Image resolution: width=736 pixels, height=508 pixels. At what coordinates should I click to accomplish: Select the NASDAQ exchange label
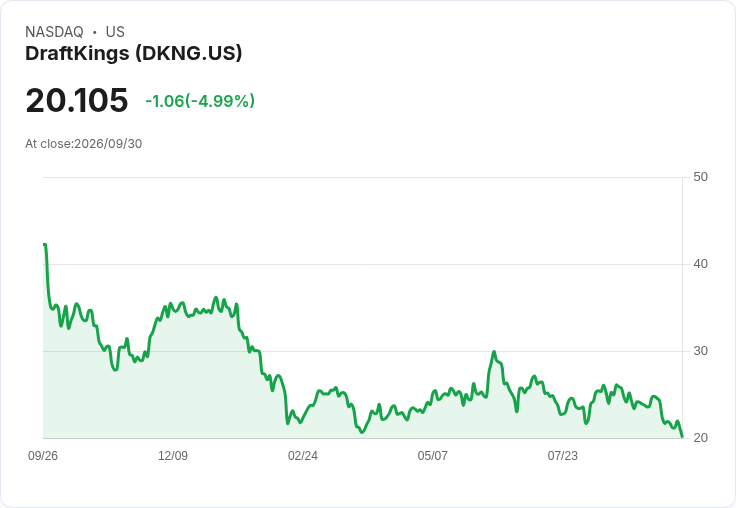tap(54, 32)
